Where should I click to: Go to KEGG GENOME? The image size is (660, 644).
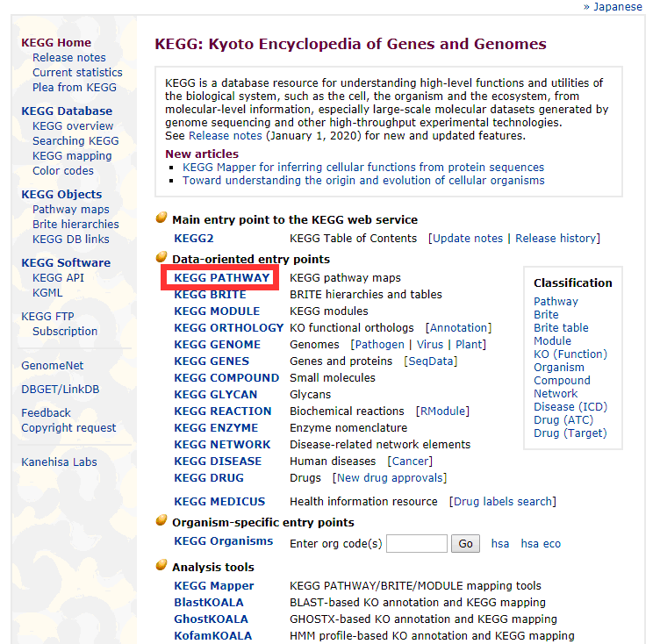[217, 345]
